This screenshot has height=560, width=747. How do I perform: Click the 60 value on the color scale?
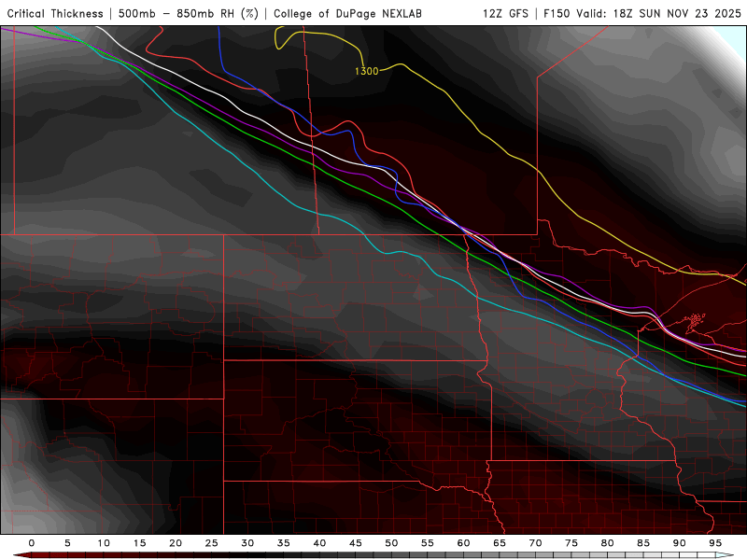click(463, 543)
